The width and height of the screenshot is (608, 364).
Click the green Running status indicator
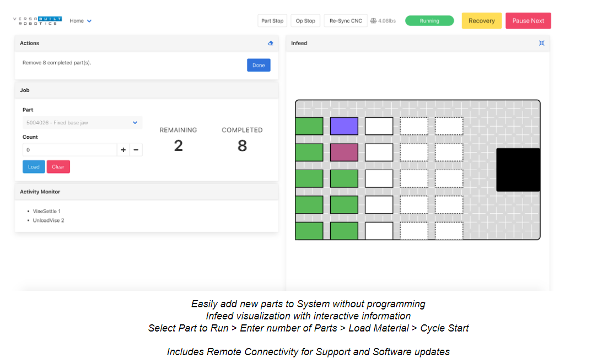click(x=429, y=21)
